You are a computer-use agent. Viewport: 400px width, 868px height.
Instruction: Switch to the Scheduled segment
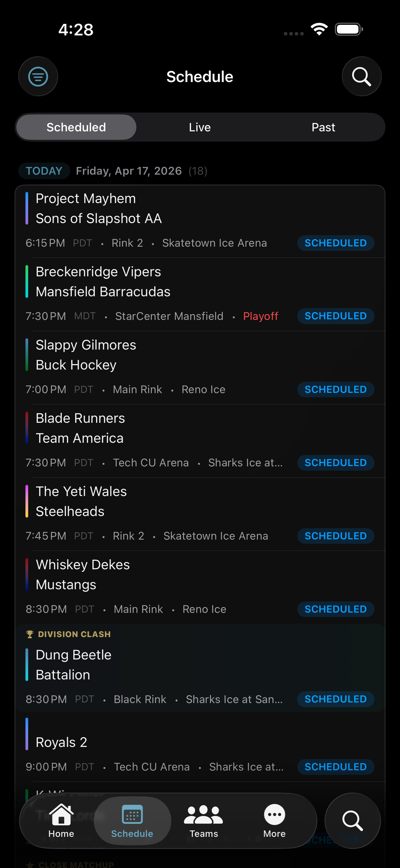(76, 127)
